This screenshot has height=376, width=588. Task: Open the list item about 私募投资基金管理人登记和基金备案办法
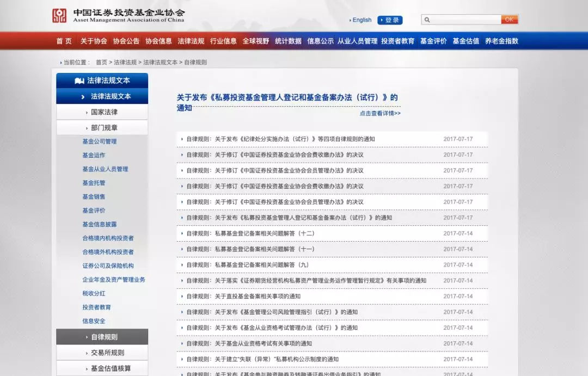click(289, 218)
